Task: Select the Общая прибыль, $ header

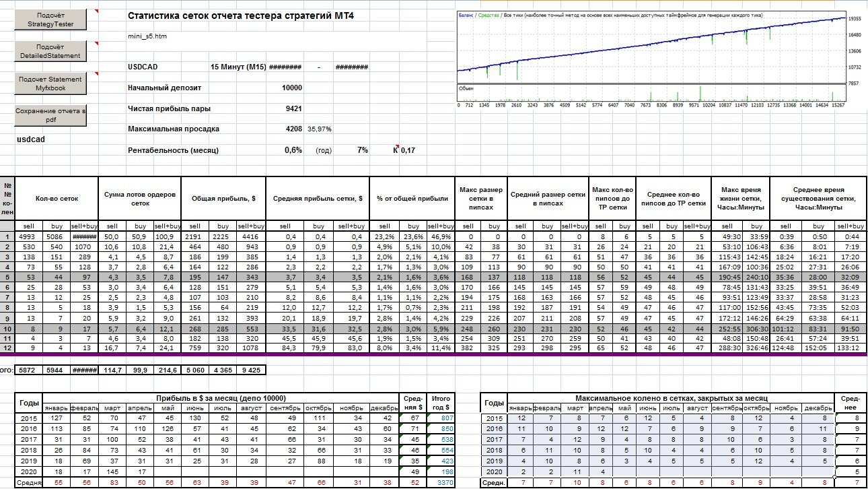Action: [x=223, y=199]
